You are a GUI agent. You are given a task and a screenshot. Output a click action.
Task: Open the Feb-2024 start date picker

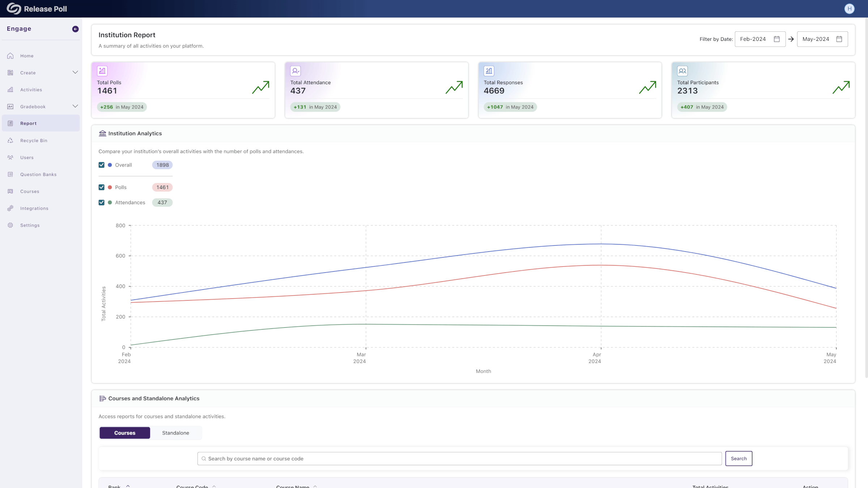760,39
